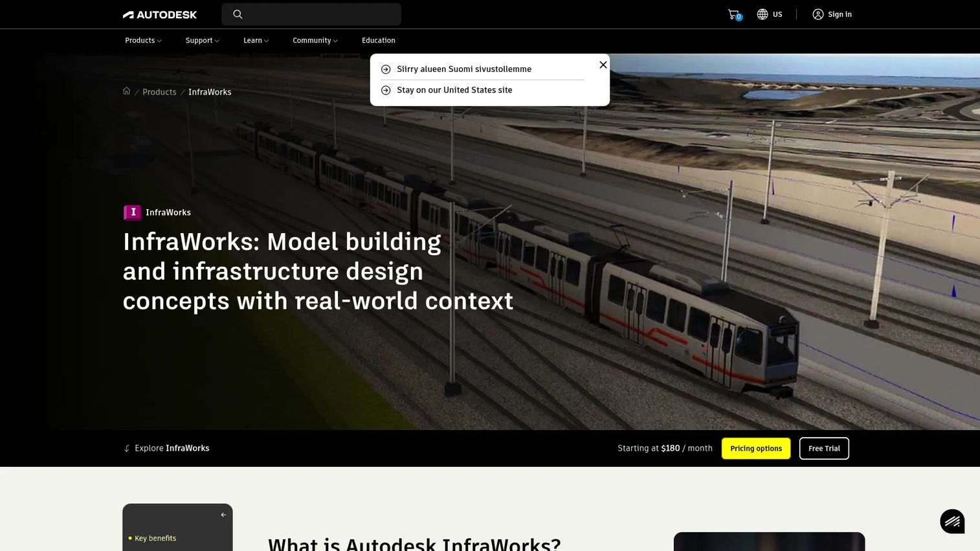The height and width of the screenshot is (551, 980).
Task: Click the down arrow beside Explore InfraWorks
Action: tap(127, 449)
